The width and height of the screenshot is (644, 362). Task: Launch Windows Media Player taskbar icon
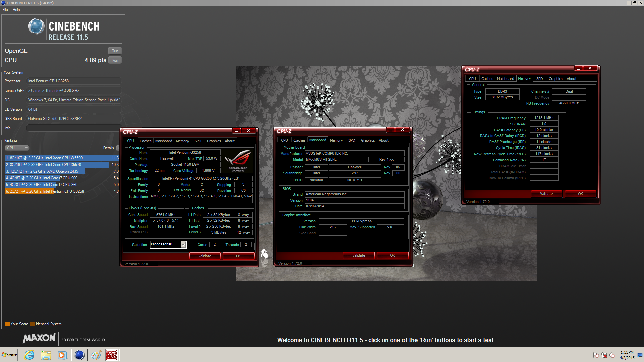[62, 355]
